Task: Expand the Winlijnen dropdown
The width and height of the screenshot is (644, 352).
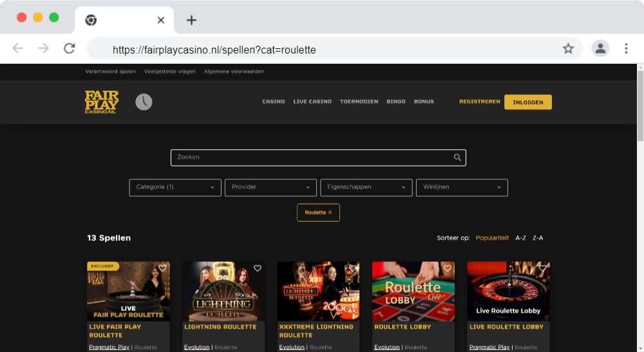Action: (x=462, y=188)
